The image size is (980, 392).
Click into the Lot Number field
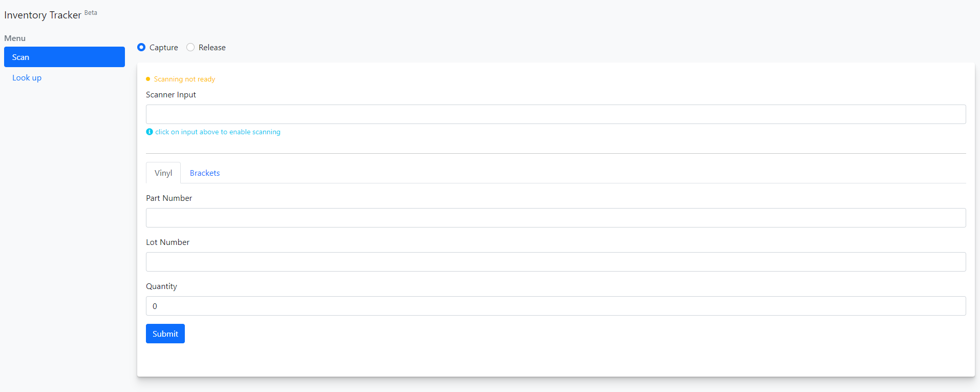pos(556,262)
